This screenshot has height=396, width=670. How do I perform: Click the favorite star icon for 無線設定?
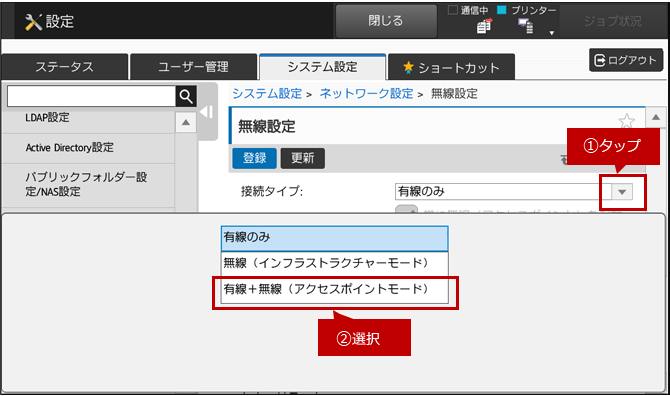626,121
